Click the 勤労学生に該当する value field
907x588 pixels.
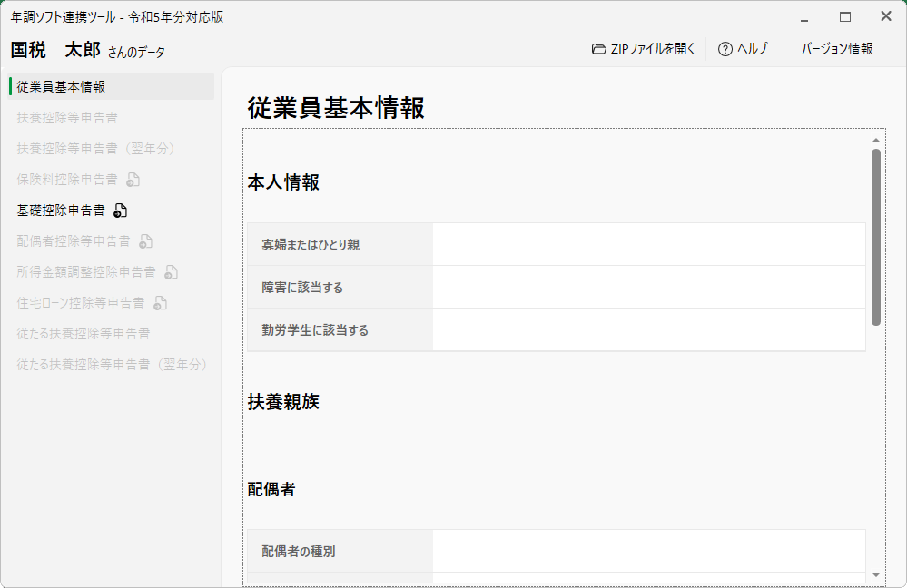coord(648,329)
